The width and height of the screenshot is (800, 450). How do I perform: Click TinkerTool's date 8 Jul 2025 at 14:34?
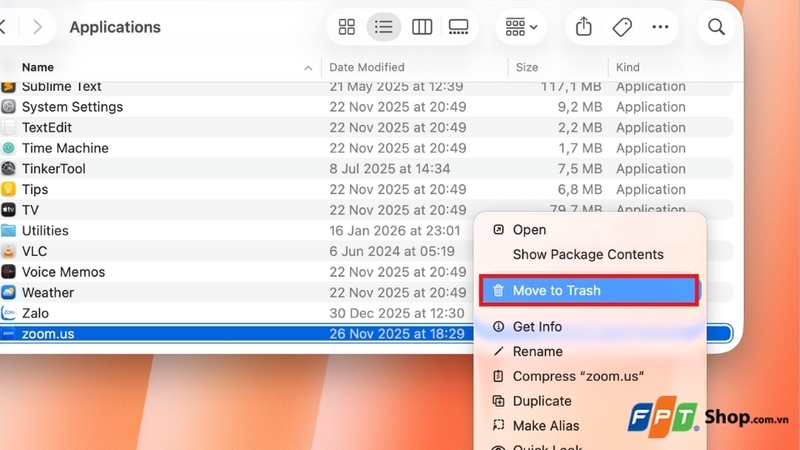click(390, 169)
